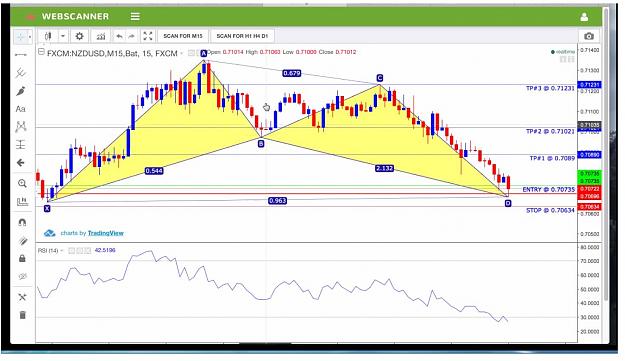Take chart snapshot with camera icon

(589, 36)
